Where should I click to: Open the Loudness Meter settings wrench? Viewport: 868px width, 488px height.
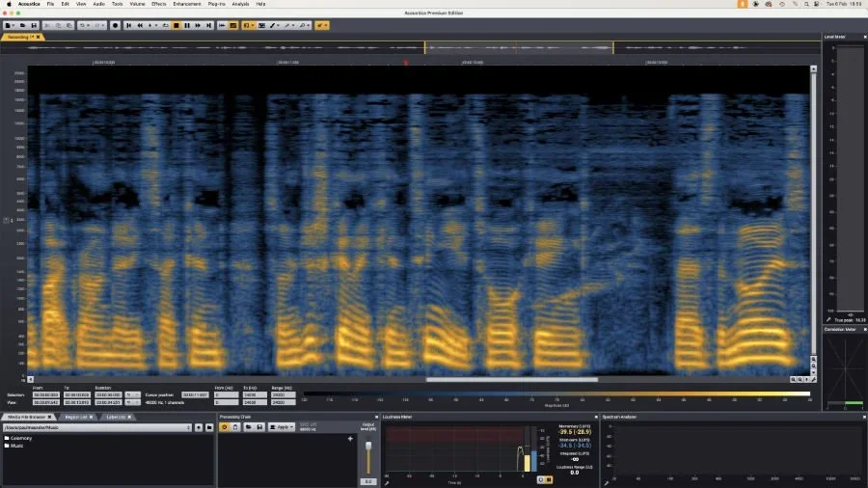(x=387, y=483)
